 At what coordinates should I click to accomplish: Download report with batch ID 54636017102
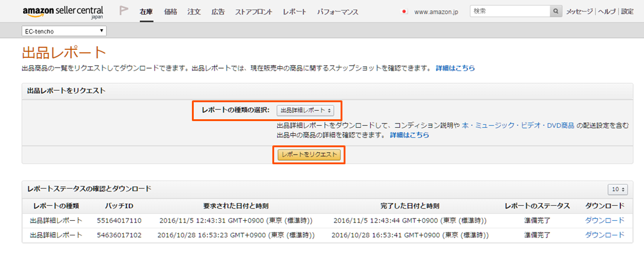604,235
